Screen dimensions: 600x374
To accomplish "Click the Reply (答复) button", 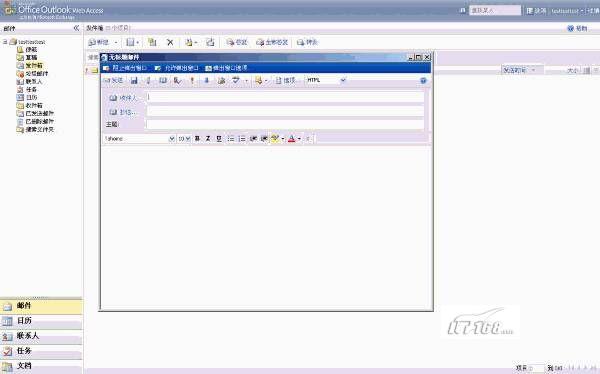I will point(237,42).
